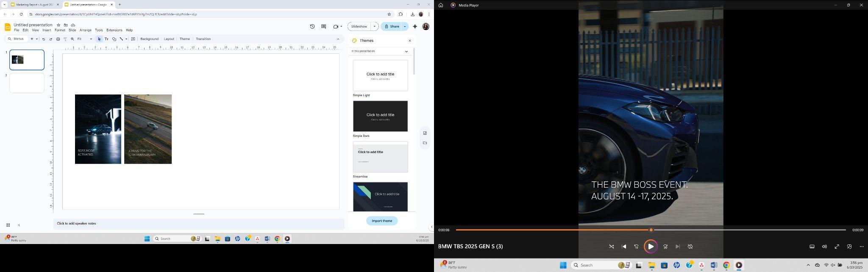
Task: Open the Share options dropdown arrow
Action: tap(405, 26)
